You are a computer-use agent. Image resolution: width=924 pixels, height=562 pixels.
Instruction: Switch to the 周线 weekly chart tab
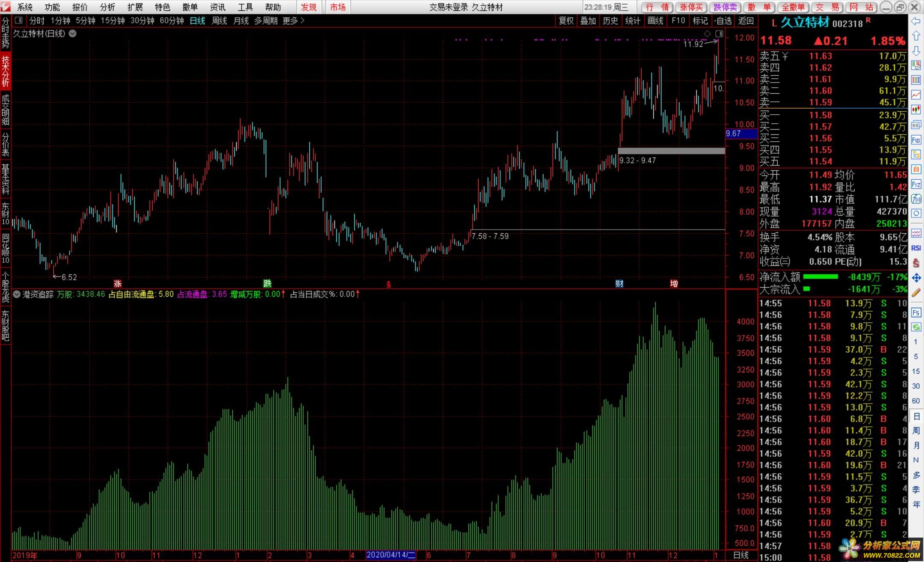click(219, 21)
